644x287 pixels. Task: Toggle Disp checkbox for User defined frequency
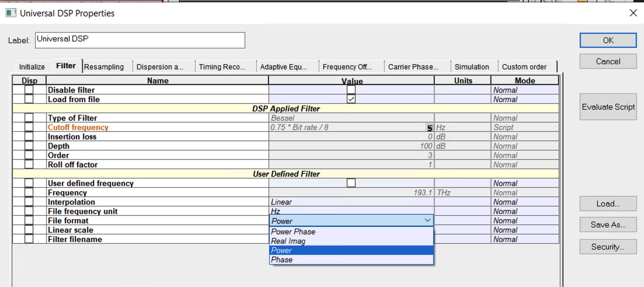(x=29, y=183)
